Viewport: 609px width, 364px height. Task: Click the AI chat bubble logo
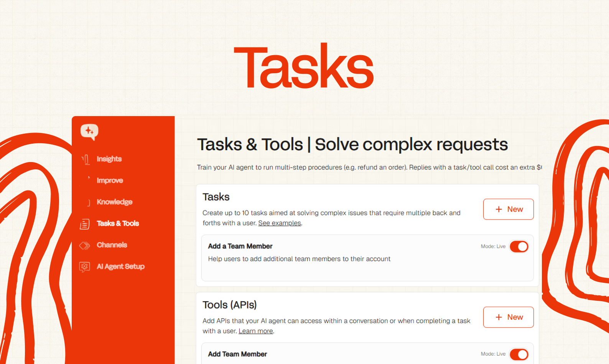89,132
